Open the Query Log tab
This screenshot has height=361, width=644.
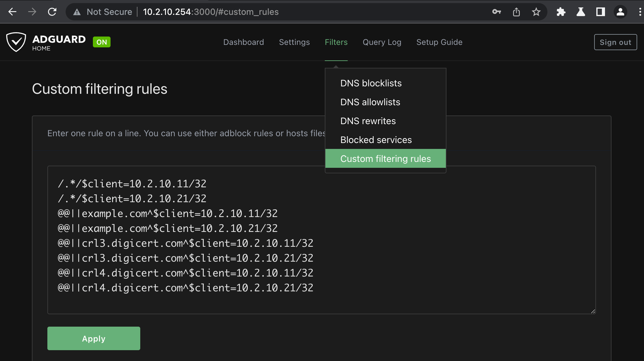pos(382,42)
